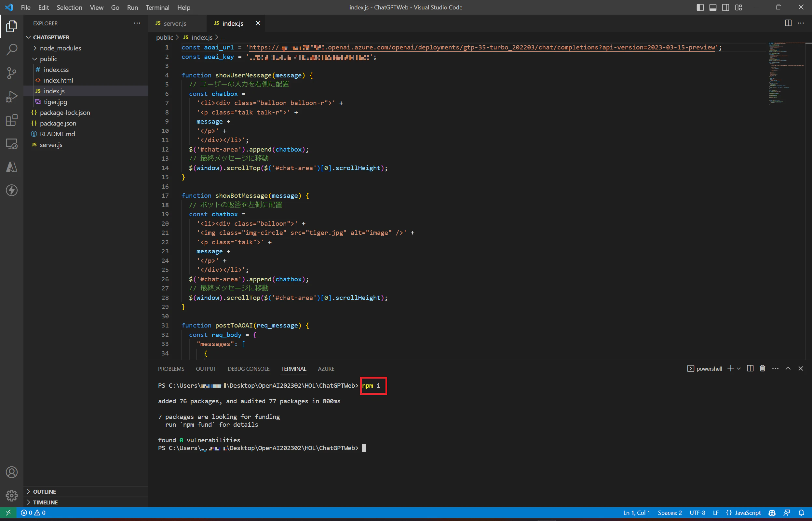
Task: Maximize the terminal panel size
Action: pyautogui.click(x=788, y=368)
